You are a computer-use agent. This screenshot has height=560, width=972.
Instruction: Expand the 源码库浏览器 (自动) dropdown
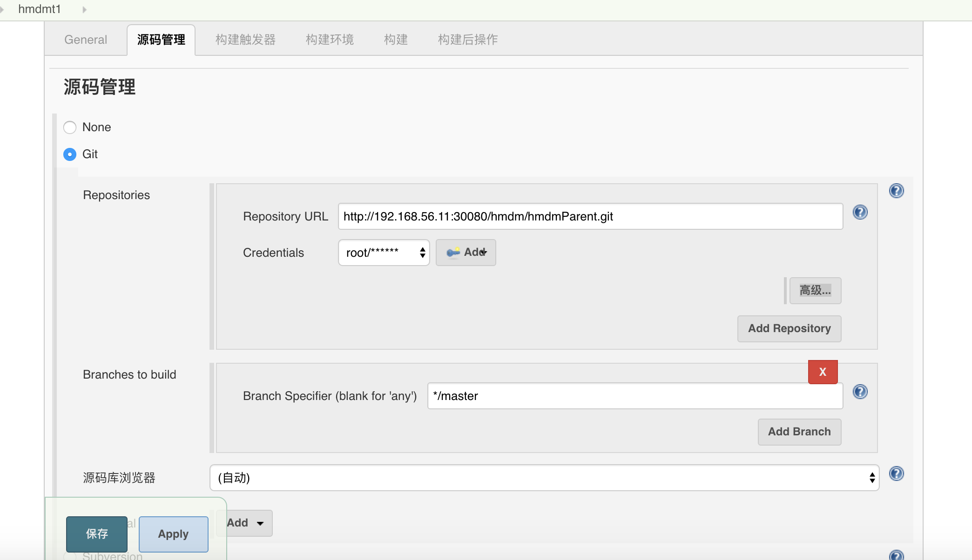click(544, 478)
